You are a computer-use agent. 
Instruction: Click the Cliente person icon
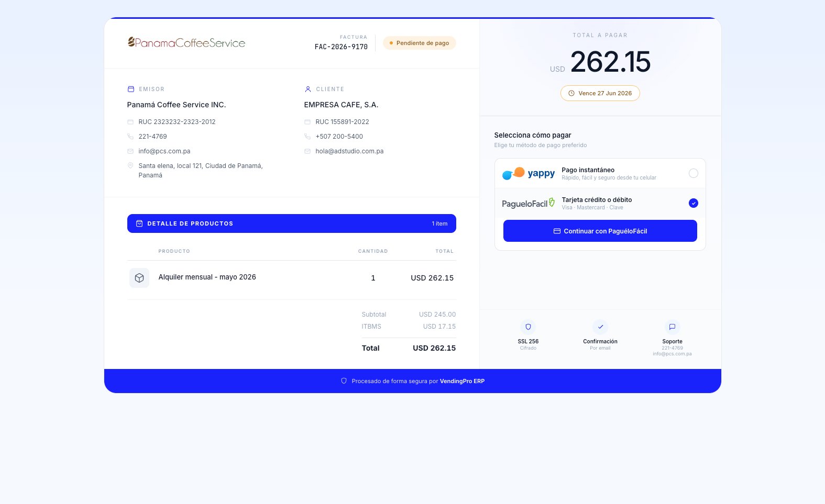click(308, 89)
